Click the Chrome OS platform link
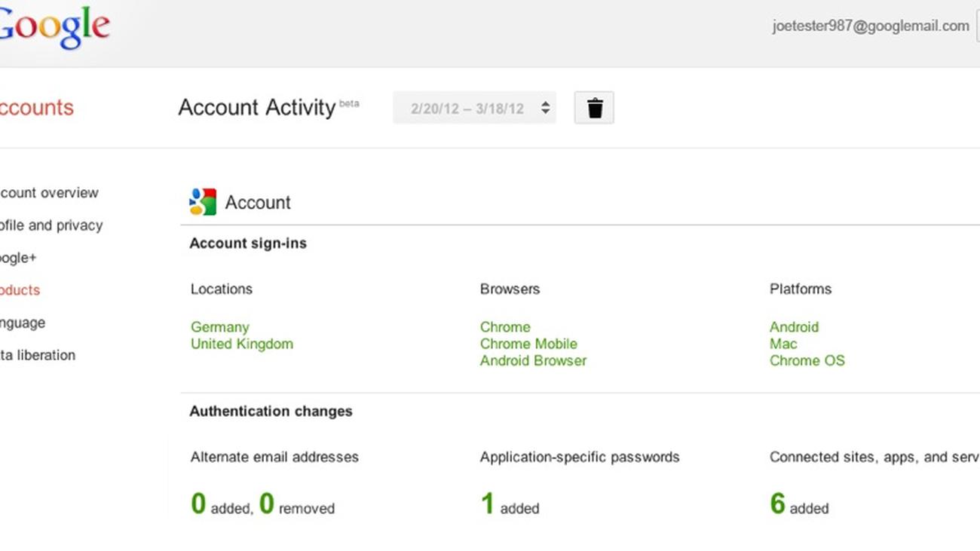This screenshot has height=551, width=980. [807, 360]
